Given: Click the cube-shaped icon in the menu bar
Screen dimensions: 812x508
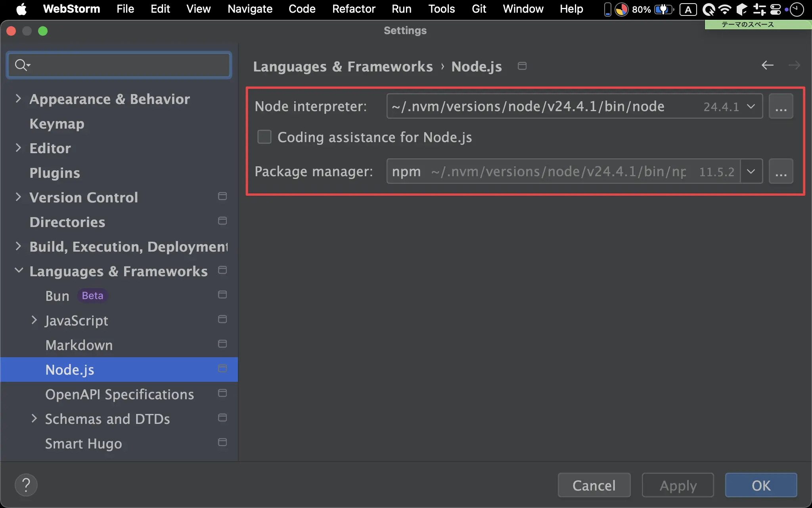Looking at the screenshot, I should click(x=742, y=9).
